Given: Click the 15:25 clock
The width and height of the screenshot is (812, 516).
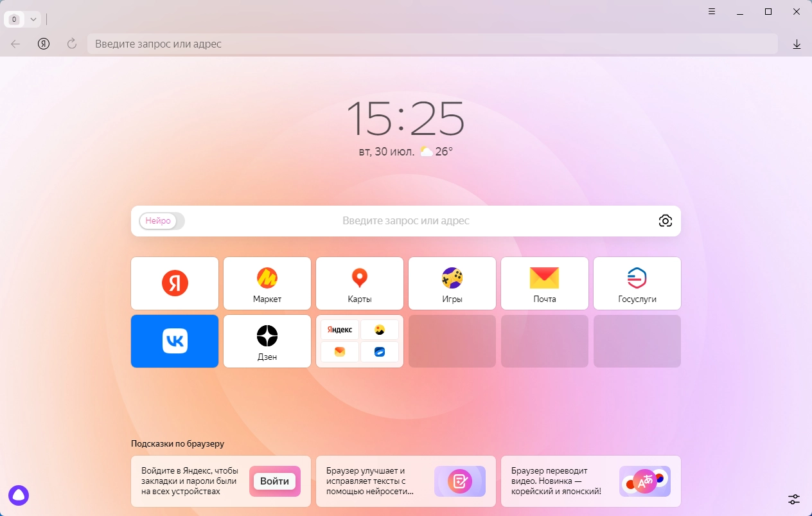Looking at the screenshot, I should click(x=405, y=118).
